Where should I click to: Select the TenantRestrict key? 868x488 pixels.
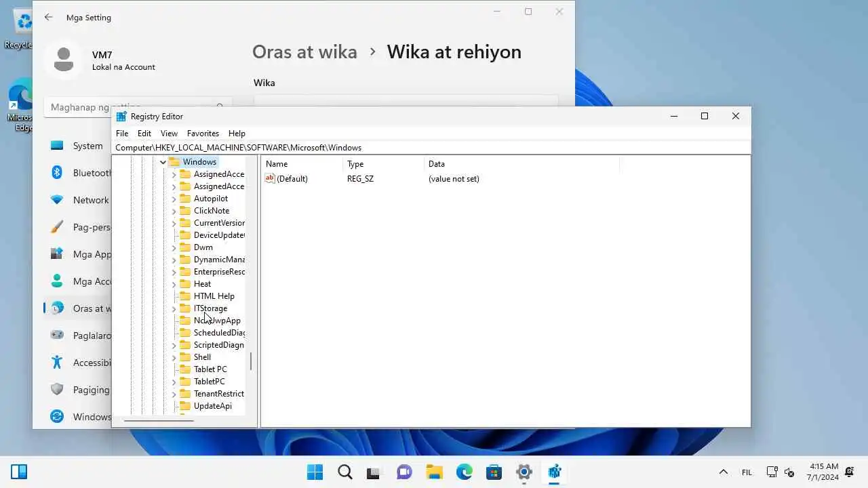[x=219, y=394]
